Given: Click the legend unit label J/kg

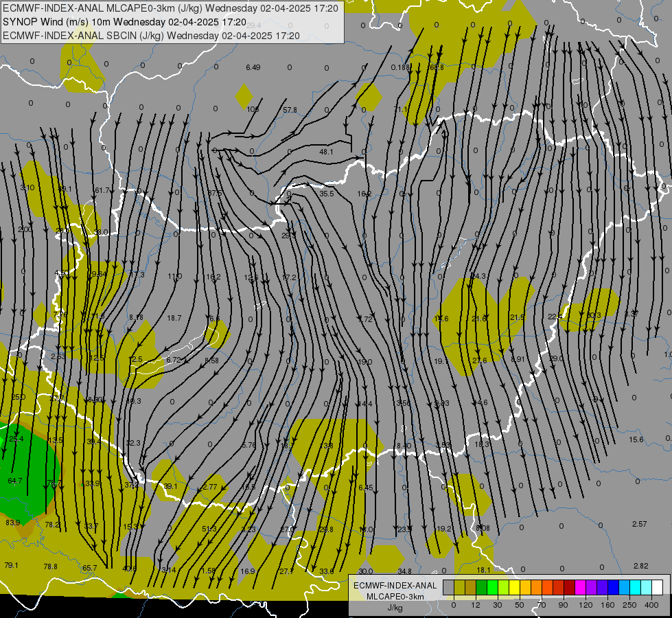Looking at the screenshot, I should [395, 608].
